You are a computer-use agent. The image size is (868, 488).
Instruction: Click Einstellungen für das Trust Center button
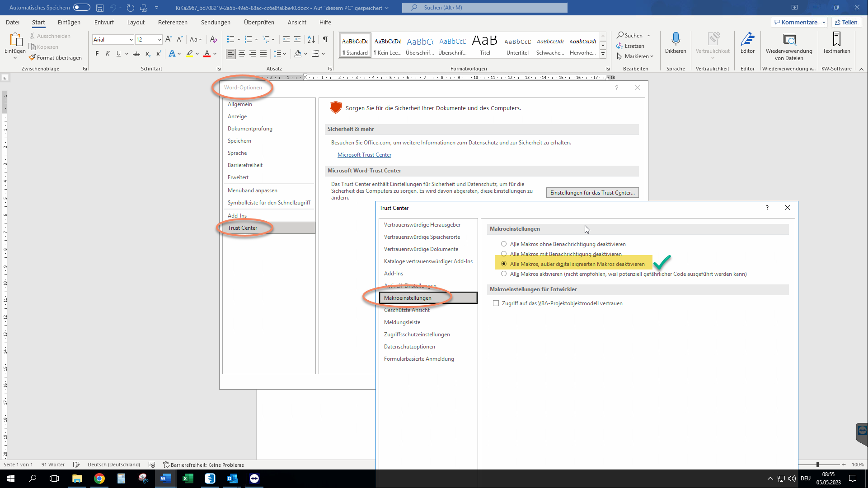coord(592,193)
